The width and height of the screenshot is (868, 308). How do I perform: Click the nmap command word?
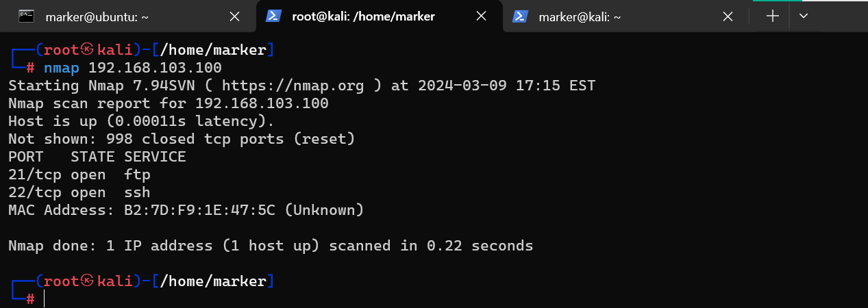pos(62,68)
